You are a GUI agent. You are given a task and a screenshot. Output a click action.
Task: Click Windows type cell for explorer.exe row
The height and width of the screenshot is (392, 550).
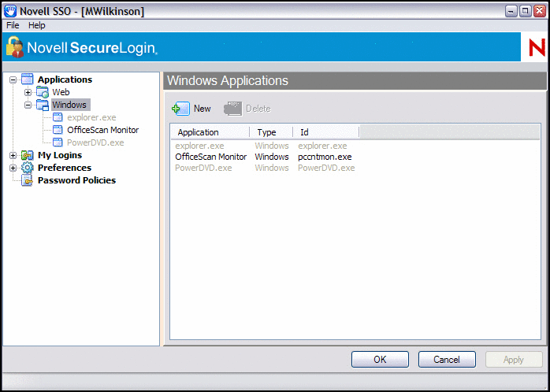tap(272, 146)
